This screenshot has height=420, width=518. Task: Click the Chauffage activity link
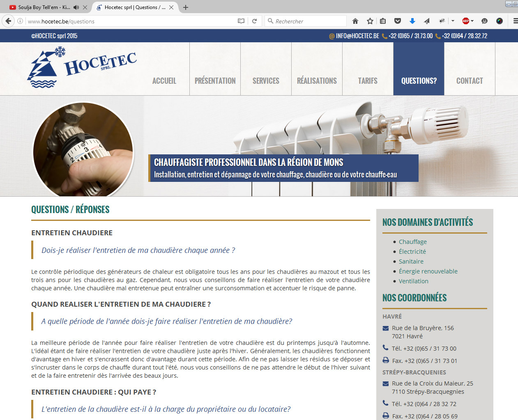tap(413, 242)
